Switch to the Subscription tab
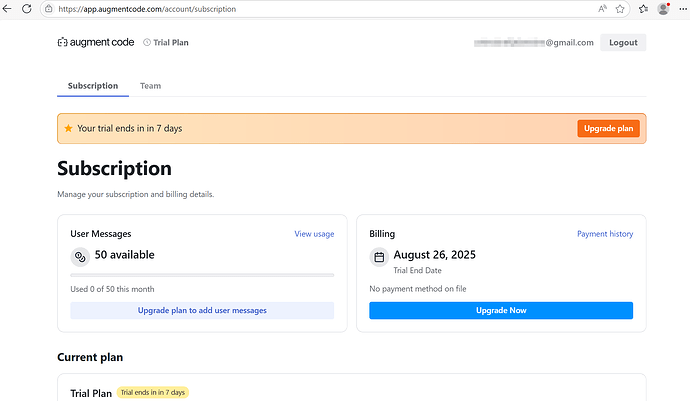This screenshot has width=690, height=401. (x=93, y=86)
